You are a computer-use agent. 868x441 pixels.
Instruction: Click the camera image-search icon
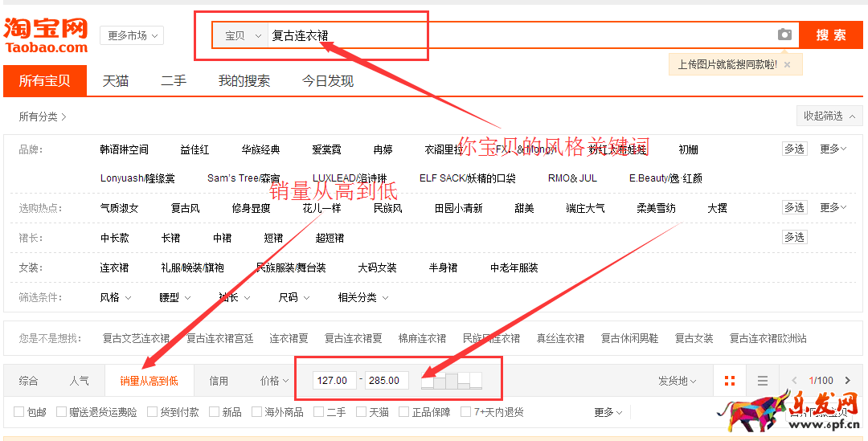(x=784, y=35)
